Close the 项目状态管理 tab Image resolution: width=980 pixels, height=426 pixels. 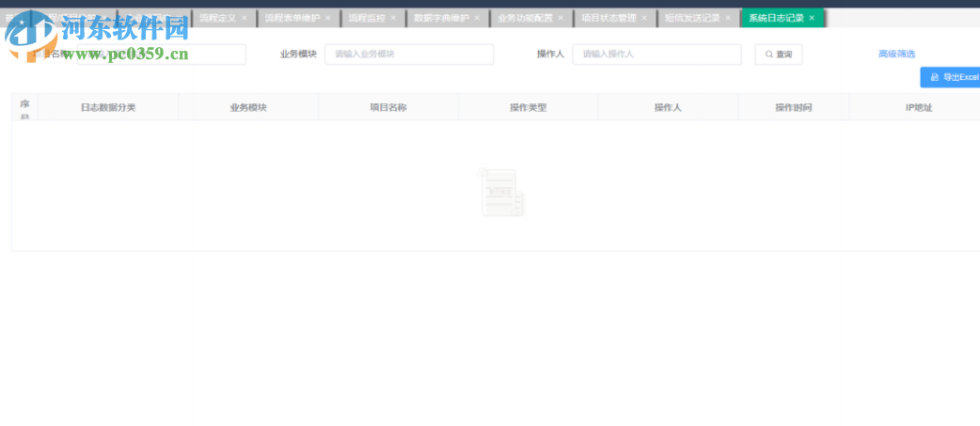pos(644,18)
